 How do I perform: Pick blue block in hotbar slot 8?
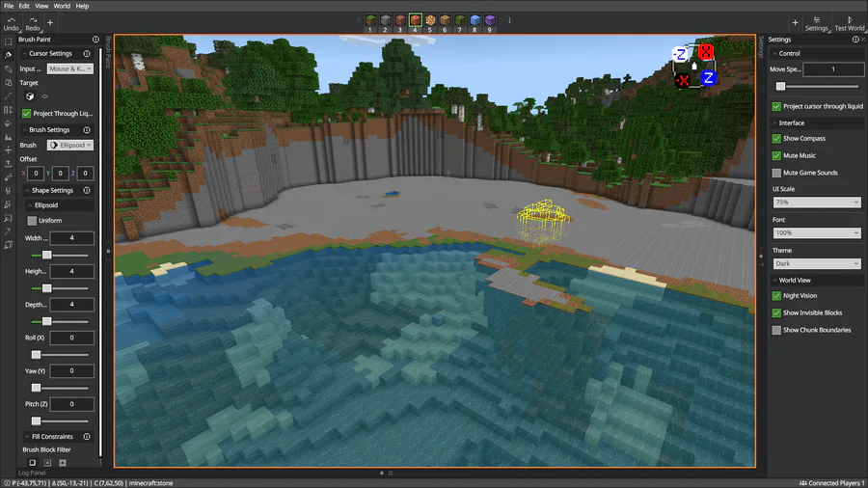475,20
